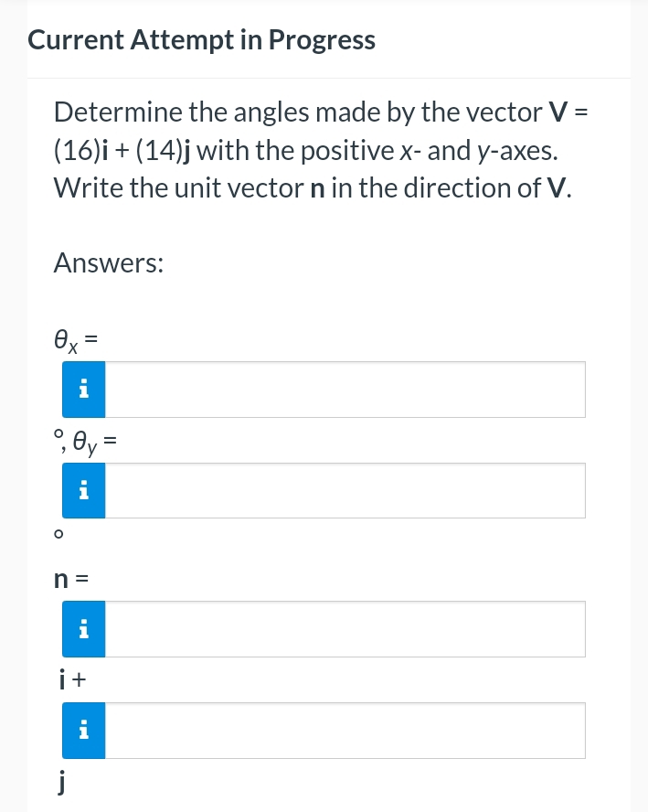Viewport: 648px width, 812px height.
Task: Select the Current Attempt in Progress header
Action: tap(201, 39)
